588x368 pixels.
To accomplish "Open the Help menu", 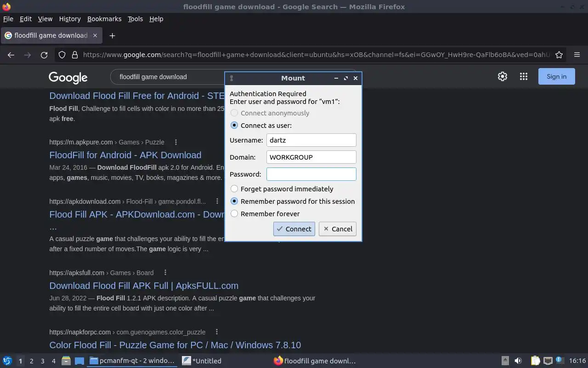I will click(x=156, y=19).
